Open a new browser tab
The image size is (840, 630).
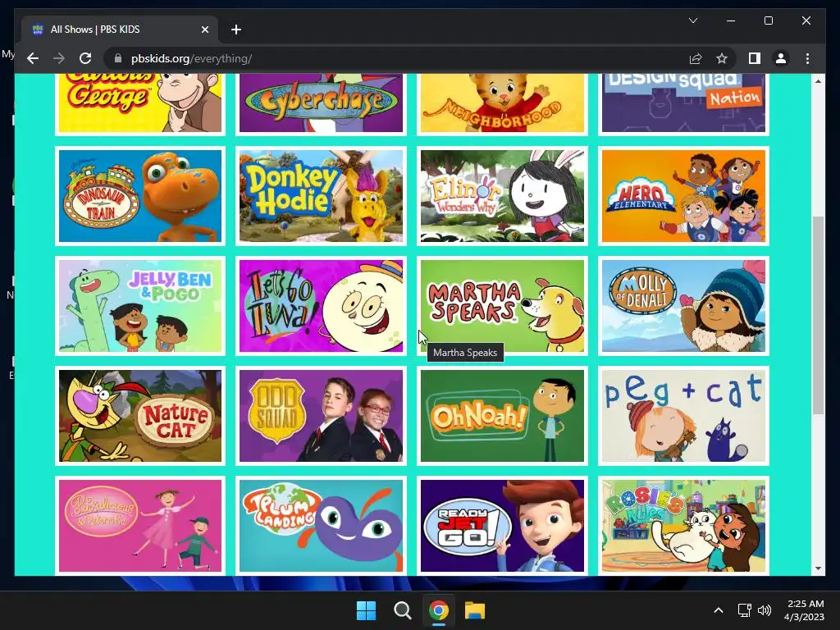coord(236,30)
